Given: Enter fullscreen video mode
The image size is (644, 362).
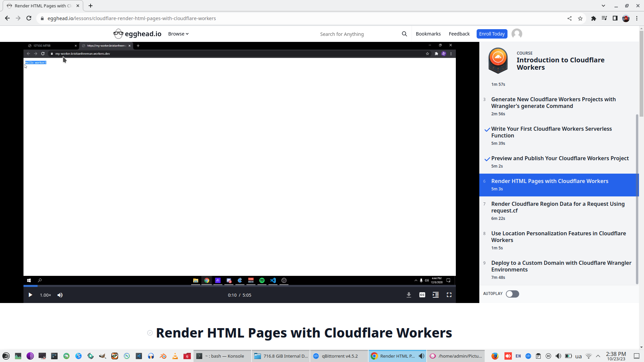Looking at the screenshot, I should pos(449,295).
